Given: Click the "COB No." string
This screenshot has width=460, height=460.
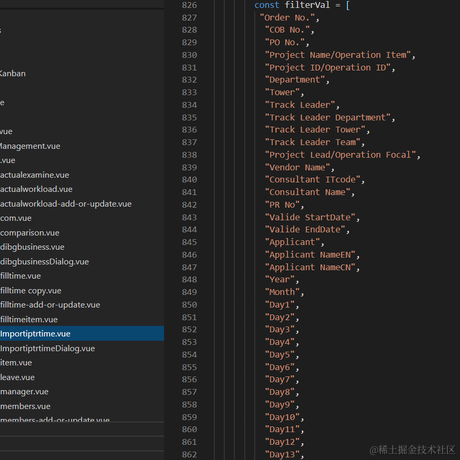Looking at the screenshot, I should click(x=287, y=30).
